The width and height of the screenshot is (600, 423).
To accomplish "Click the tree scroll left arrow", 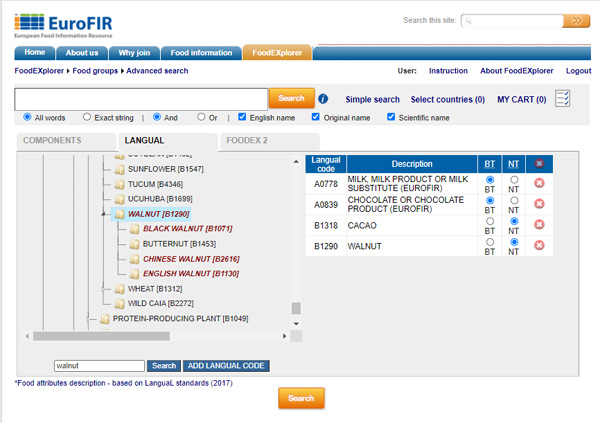I will (x=27, y=336).
